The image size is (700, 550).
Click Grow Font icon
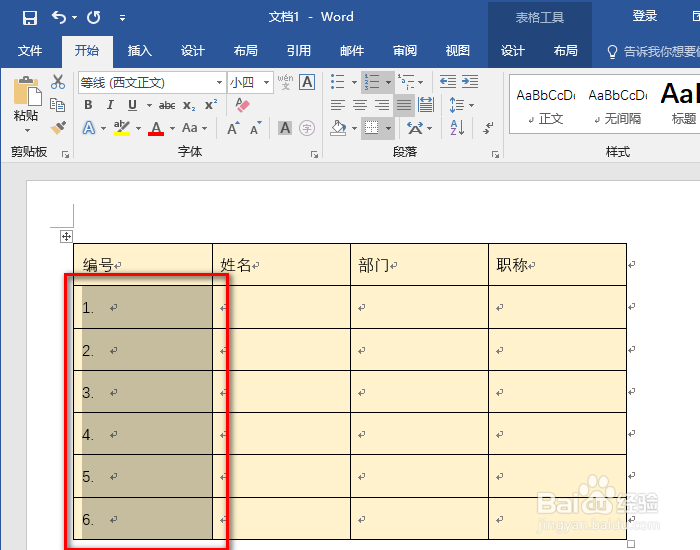click(233, 129)
